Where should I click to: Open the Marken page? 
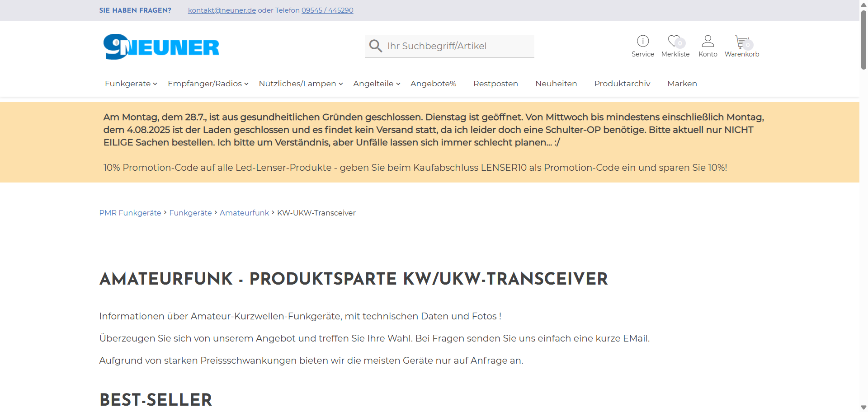[x=682, y=84]
